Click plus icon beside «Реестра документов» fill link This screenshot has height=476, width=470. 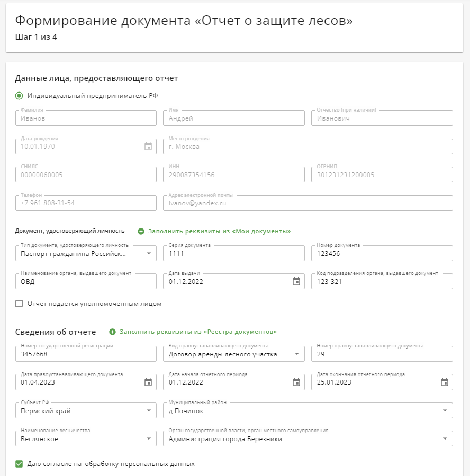(112, 332)
